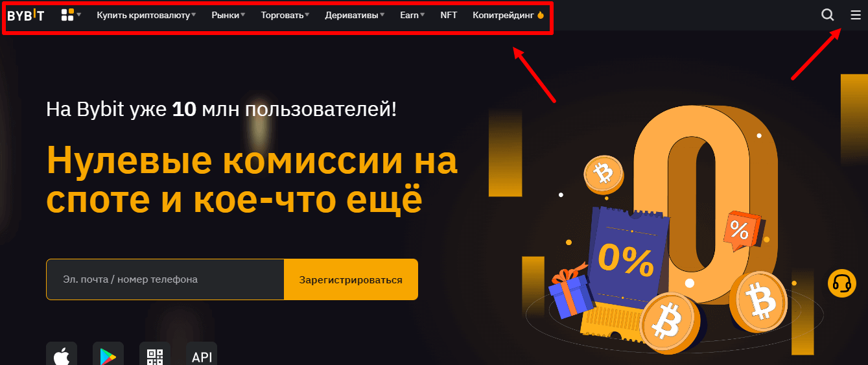Expand the Earn dropdown menu
Viewport: 868px width, 365px height.
[x=412, y=15]
